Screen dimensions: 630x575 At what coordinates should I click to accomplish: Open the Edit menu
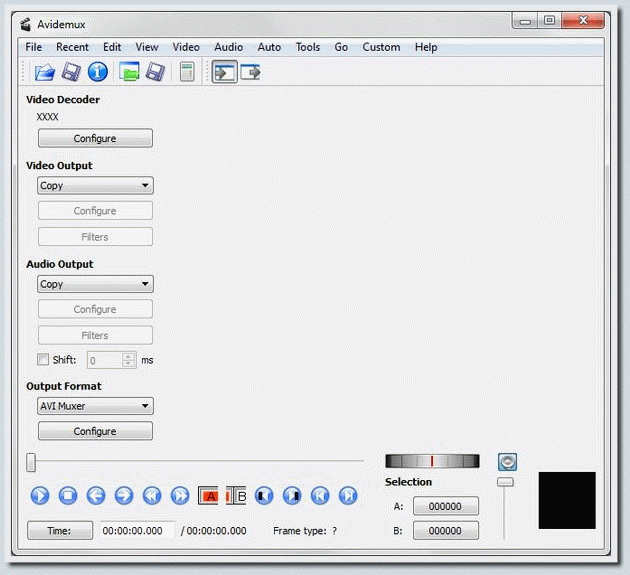click(x=112, y=47)
